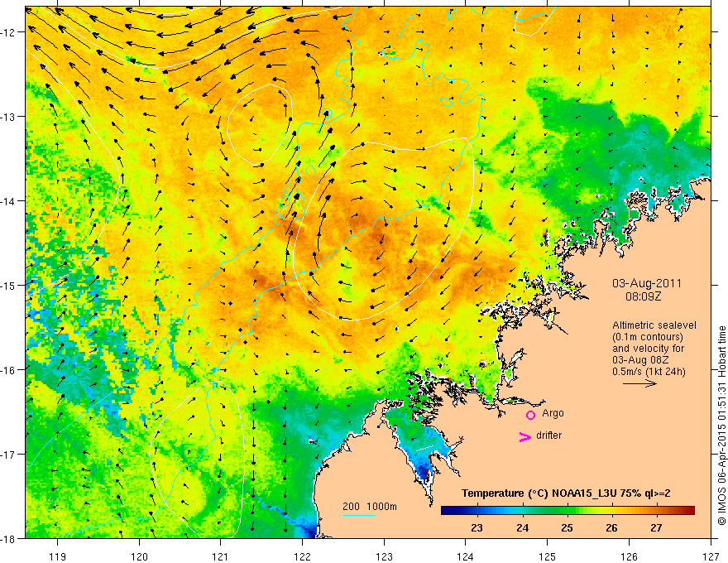Click the '03-Aug 08Z' legend line

point(639,360)
